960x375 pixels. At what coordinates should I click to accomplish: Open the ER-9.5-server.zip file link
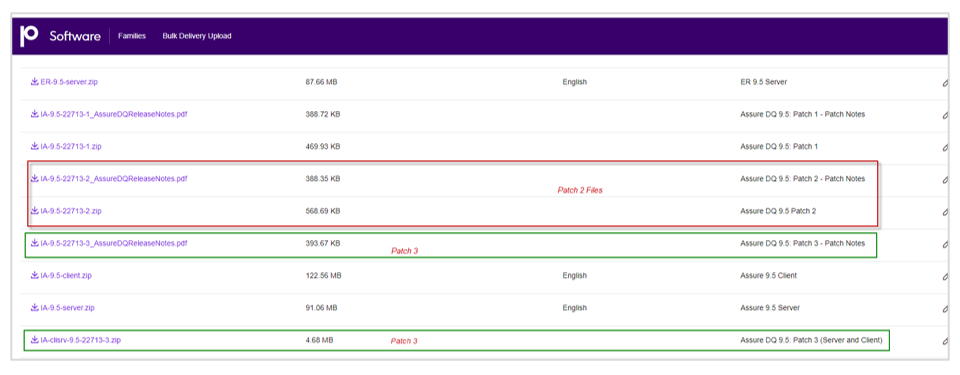point(68,82)
